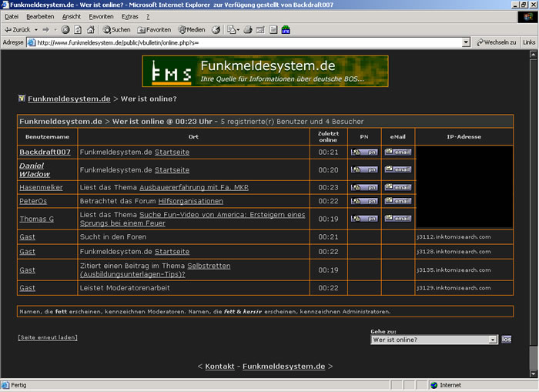Click the Home page toolbar icon
Image resolution: width=539 pixels, height=392 pixels.
[90, 29]
